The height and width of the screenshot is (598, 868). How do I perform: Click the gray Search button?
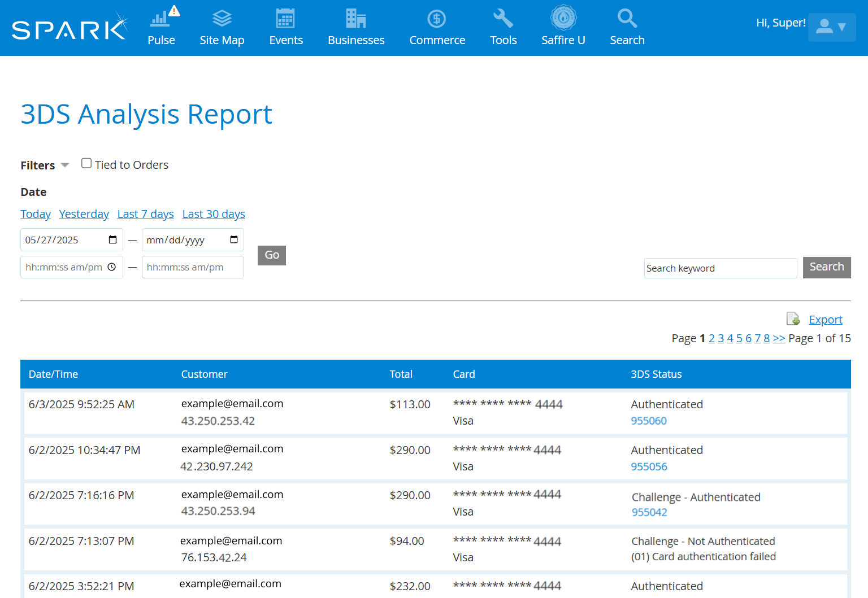(826, 267)
